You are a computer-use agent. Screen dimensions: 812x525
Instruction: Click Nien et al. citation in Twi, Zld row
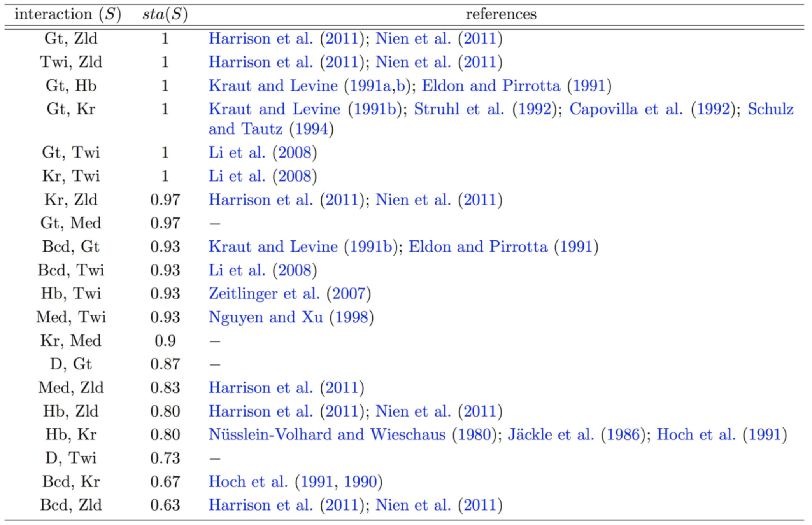pyautogui.click(x=413, y=62)
